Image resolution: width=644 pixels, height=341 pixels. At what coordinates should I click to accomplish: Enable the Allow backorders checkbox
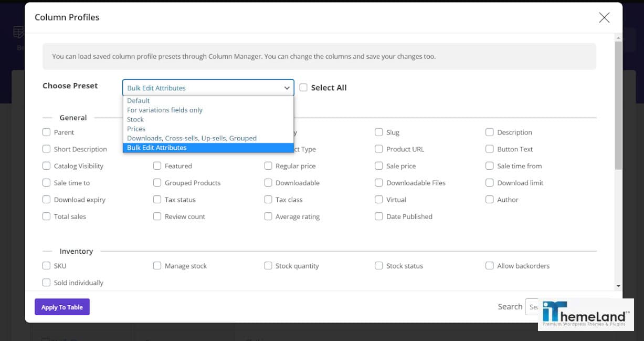tap(490, 266)
